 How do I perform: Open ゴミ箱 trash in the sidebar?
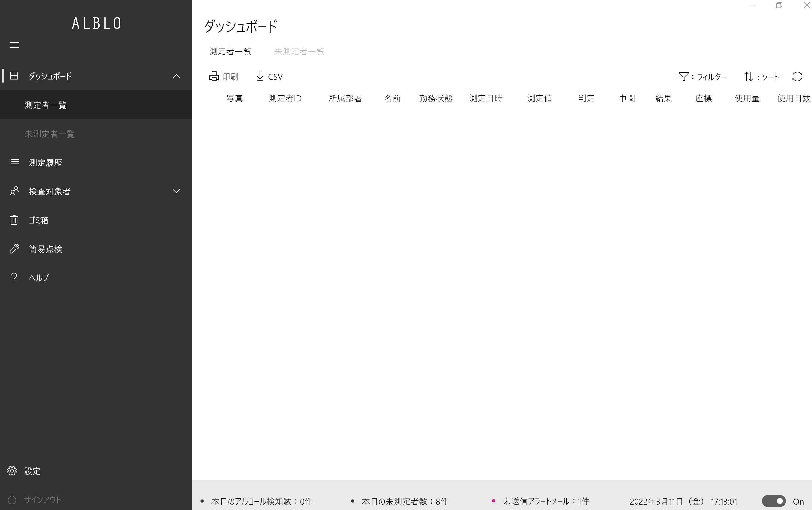tap(38, 220)
